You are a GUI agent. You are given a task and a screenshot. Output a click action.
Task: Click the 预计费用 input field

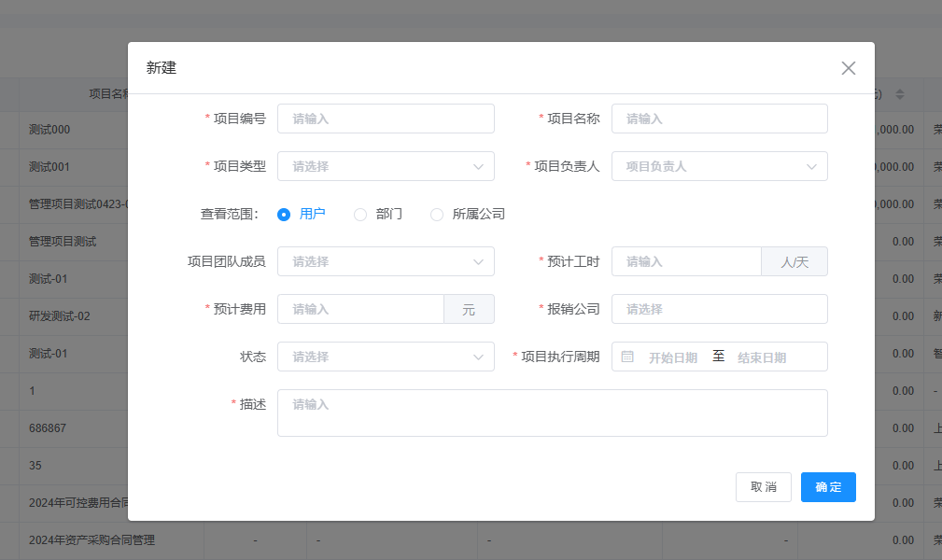point(360,309)
